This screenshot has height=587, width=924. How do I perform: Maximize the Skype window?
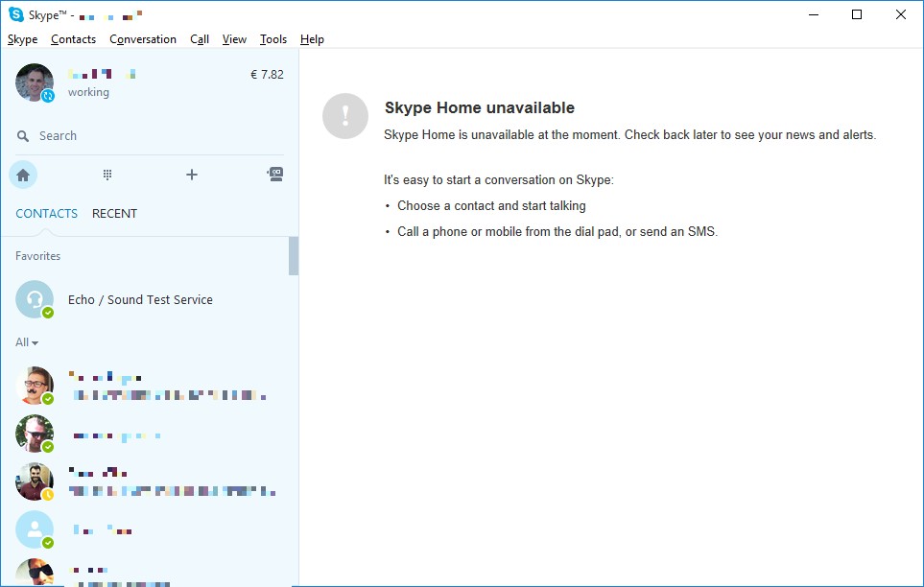(x=857, y=14)
